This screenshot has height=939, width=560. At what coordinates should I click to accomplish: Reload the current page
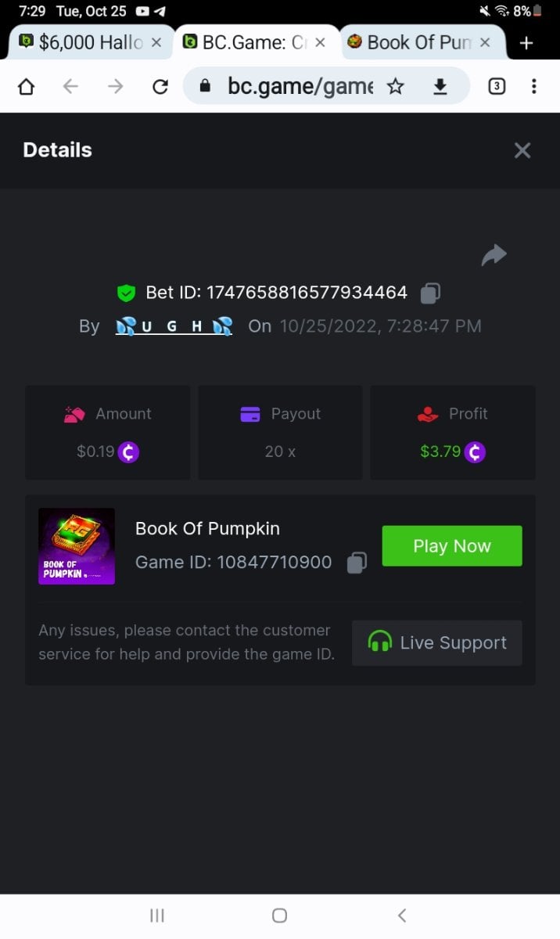[x=160, y=86]
